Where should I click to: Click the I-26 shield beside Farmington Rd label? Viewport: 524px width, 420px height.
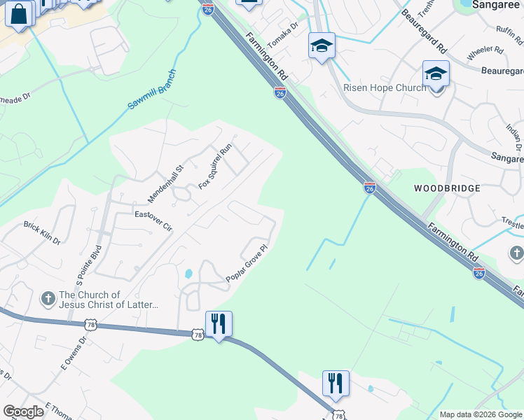(x=280, y=93)
